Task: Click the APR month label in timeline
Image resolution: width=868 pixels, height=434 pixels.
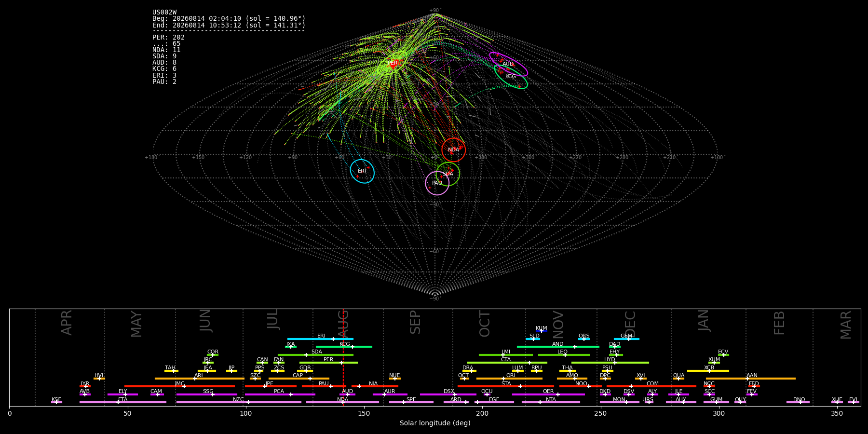Action: click(x=67, y=323)
